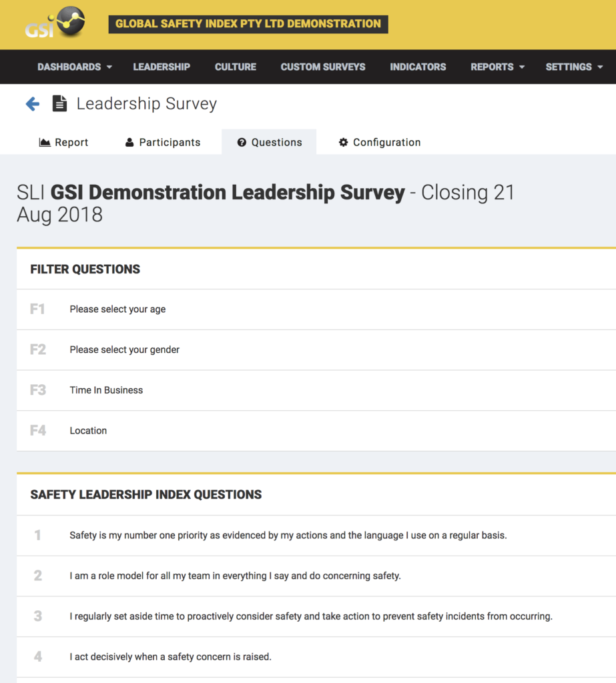Click the GSI logo
Screen dimensions: 616x683
[x=55, y=23]
